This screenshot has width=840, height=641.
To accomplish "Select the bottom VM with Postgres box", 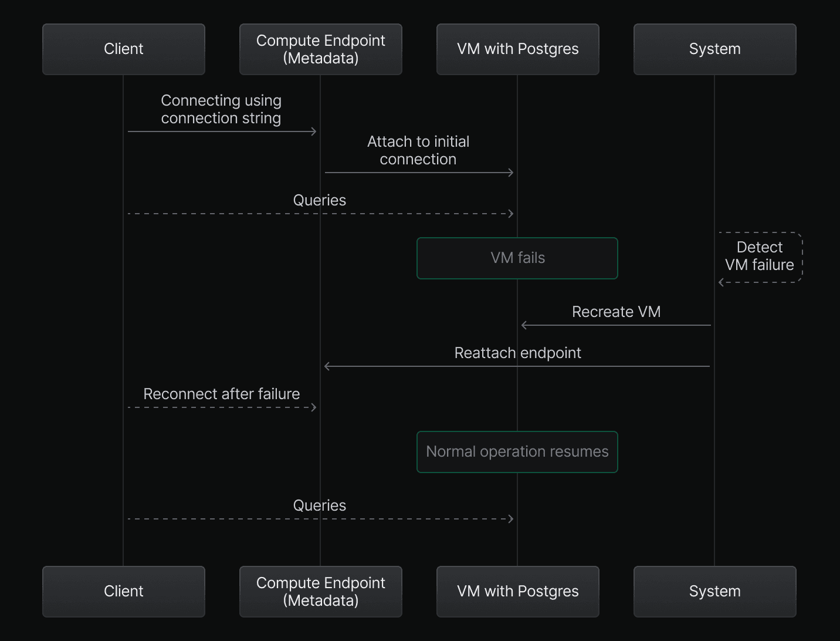I will pyautogui.click(x=517, y=591).
